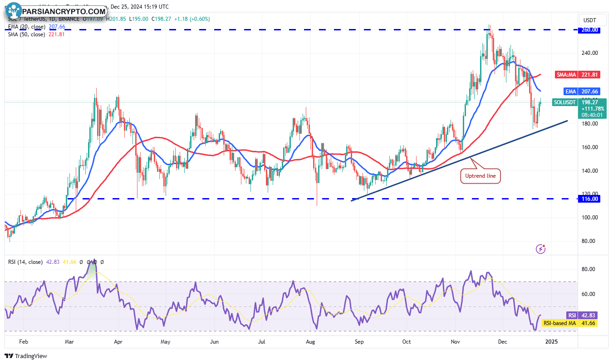Click the 100.00 price axis label
The width and height of the screenshot is (613, 364).
(x=590, y=218)
